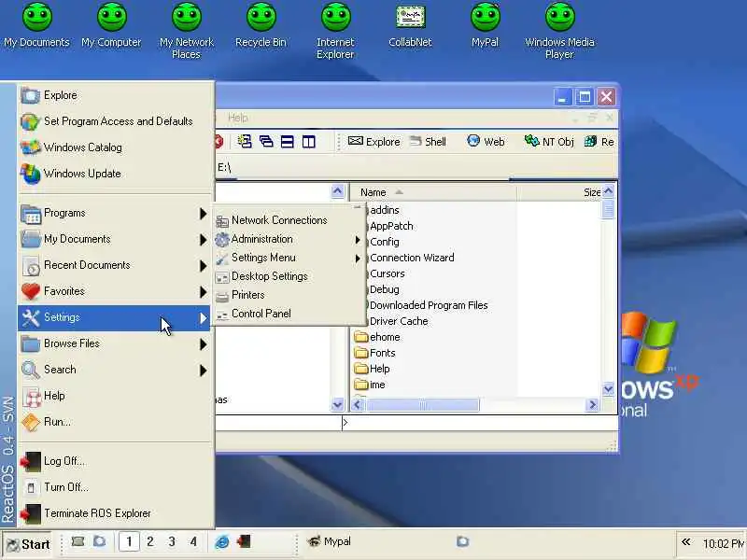The width and height of the screenshot is (747, 560).
Task: Click Web toolbar button
Action: click(x=486, y=142)
